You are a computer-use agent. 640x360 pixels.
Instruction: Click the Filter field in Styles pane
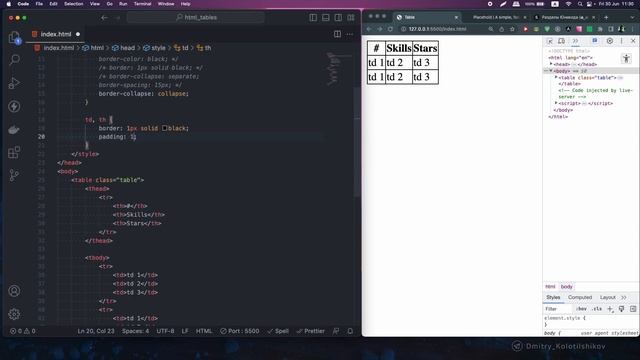558,309
